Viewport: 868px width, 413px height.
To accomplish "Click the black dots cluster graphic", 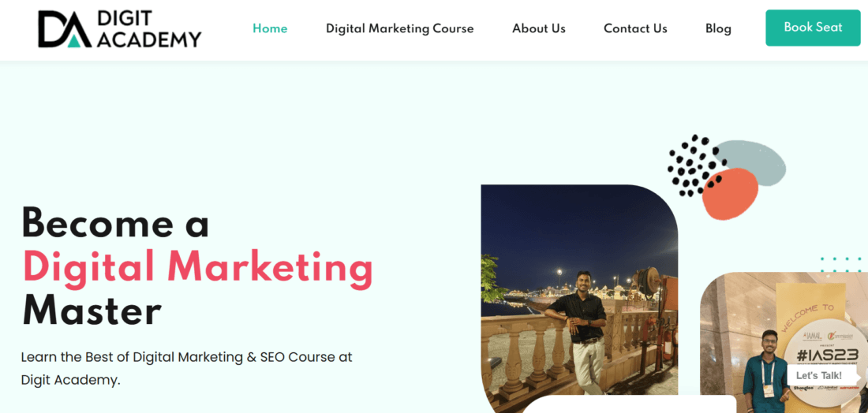I will [x=690, y=165].
